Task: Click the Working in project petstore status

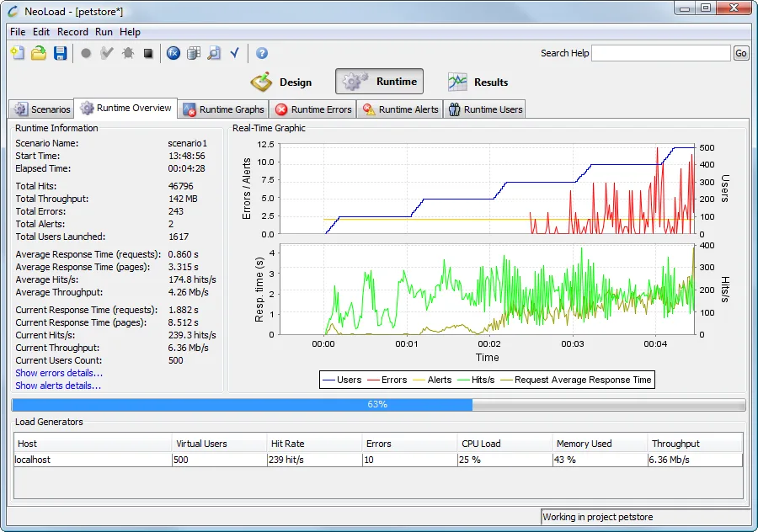Action: (x=597, y=517)
